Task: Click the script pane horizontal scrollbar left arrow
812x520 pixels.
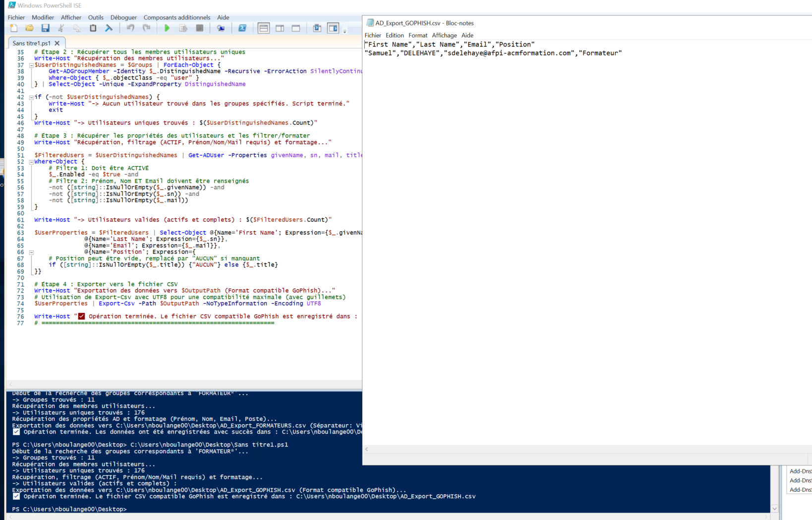Action: point(10,384)
